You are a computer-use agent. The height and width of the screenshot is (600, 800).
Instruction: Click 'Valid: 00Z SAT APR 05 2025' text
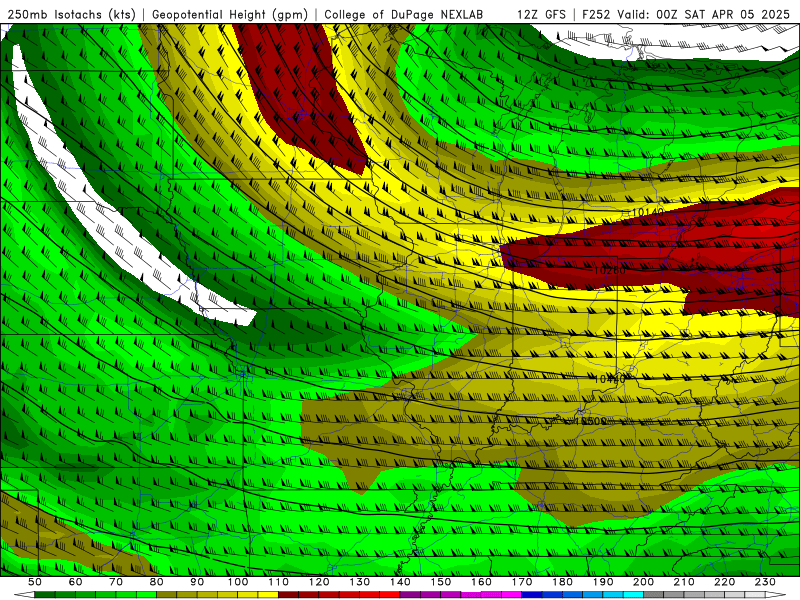(x=703, y=14)
